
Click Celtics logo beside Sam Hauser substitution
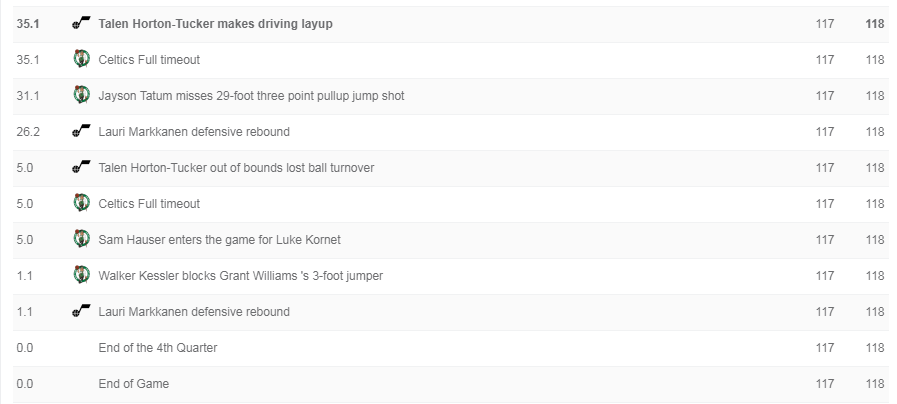[82, 239]
